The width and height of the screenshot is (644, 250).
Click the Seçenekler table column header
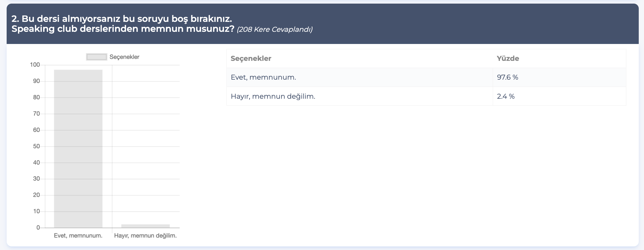(x=251, y=59)
